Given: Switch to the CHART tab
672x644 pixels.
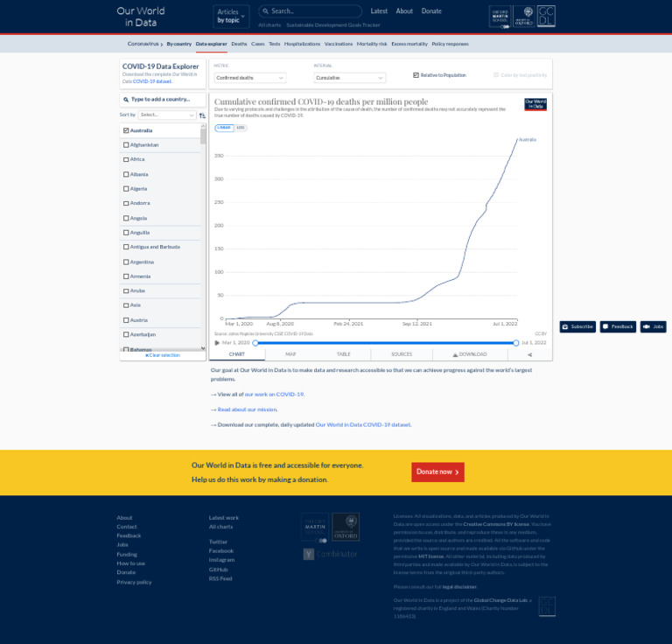Looking at the screenshot, I should [237, 354].
